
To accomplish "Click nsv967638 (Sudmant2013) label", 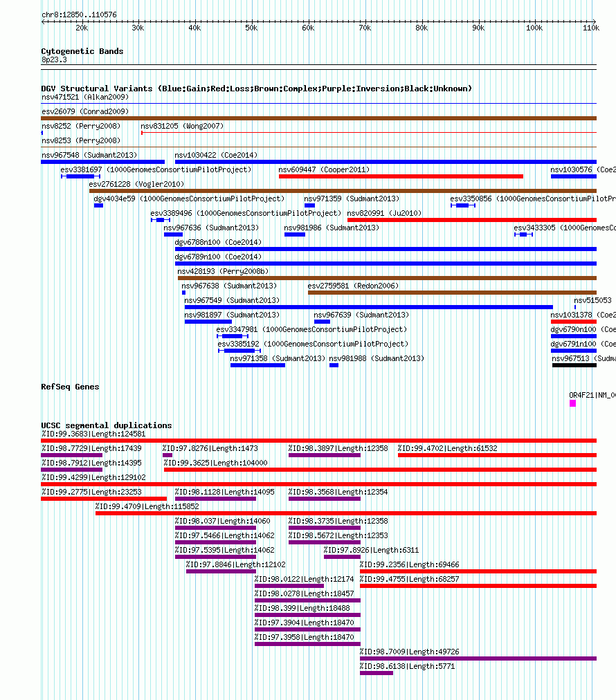I will click(x=228, y=286).
